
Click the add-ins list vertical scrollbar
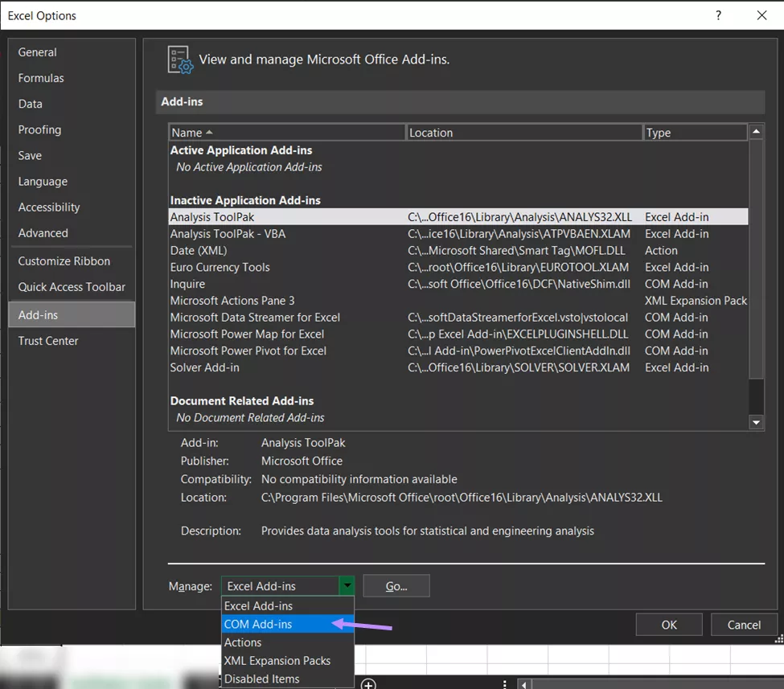(x=756, y=257)
